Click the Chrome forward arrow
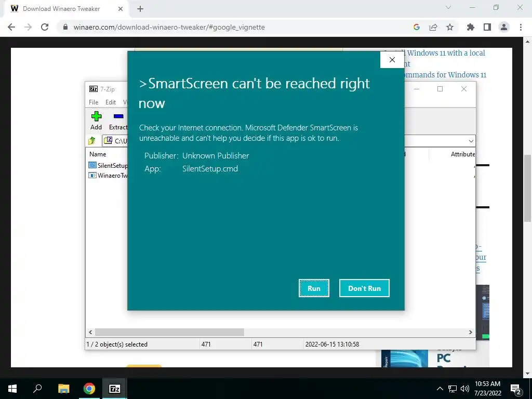Image resolution: width=532 pixels, height=399 pixels. [x=28, y=27]
